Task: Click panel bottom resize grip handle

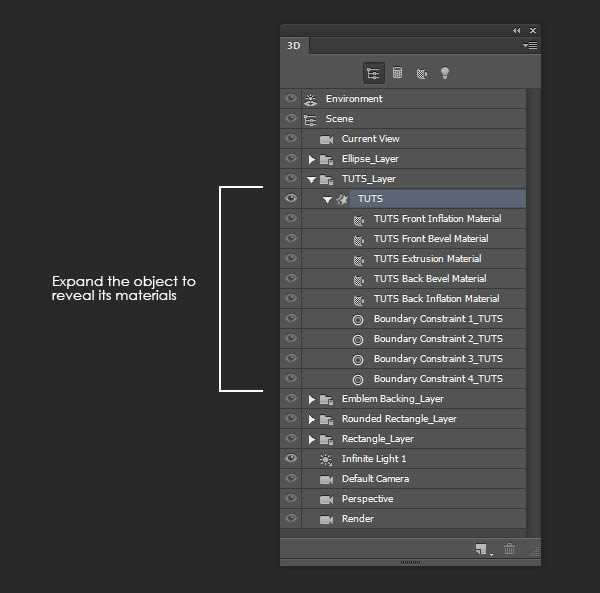Action: click(x=410, y=562)
